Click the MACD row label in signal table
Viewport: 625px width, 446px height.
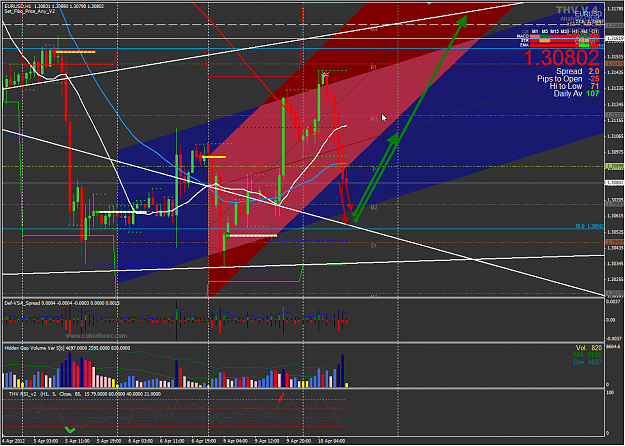tap(525, 36)
